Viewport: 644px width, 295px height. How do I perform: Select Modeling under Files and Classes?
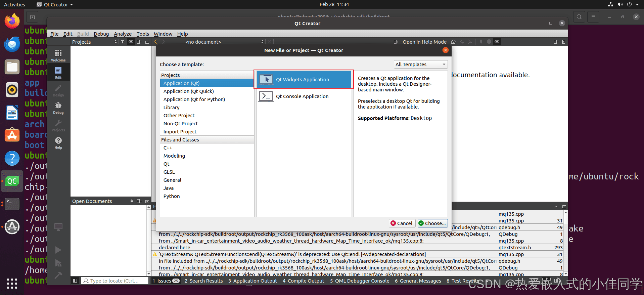207,156
